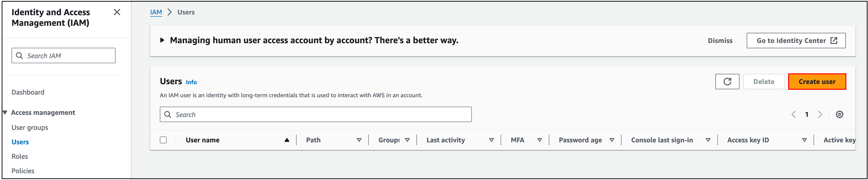Toggle the select all users checkbox
Screen dimensions: 868x180
point(163,140)
